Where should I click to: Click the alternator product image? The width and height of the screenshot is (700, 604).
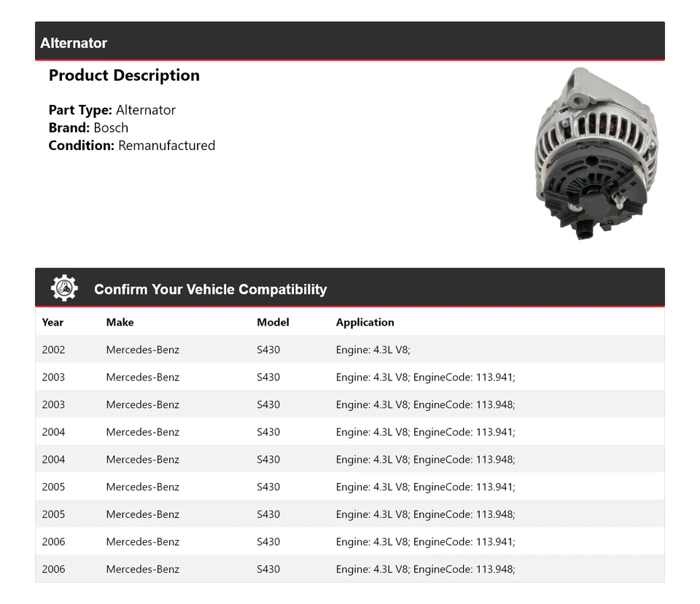point(591,149)
